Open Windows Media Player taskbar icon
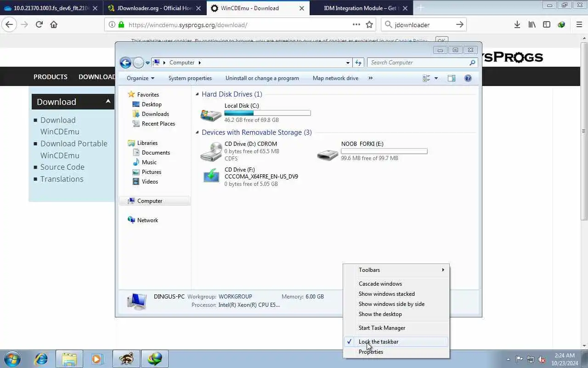 click(x=97, y=359)
